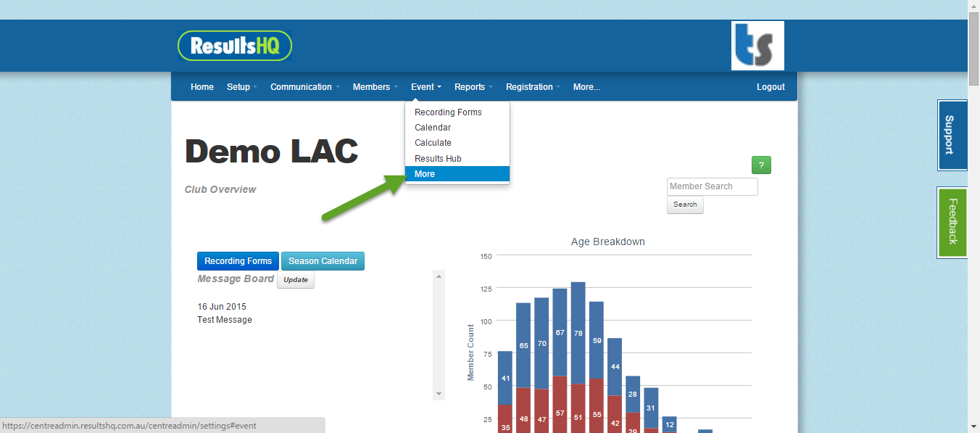Open the green help icon

pyautogui.click(x=760, y=165)
